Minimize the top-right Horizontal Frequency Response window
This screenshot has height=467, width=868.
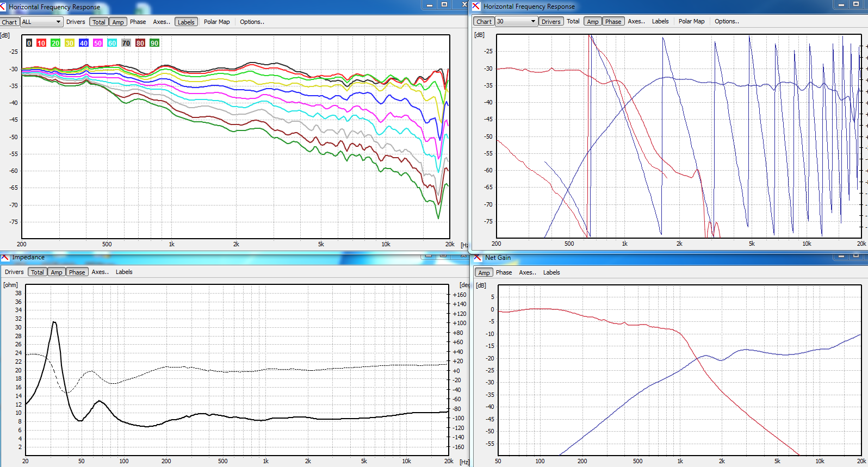pos(841,4)
